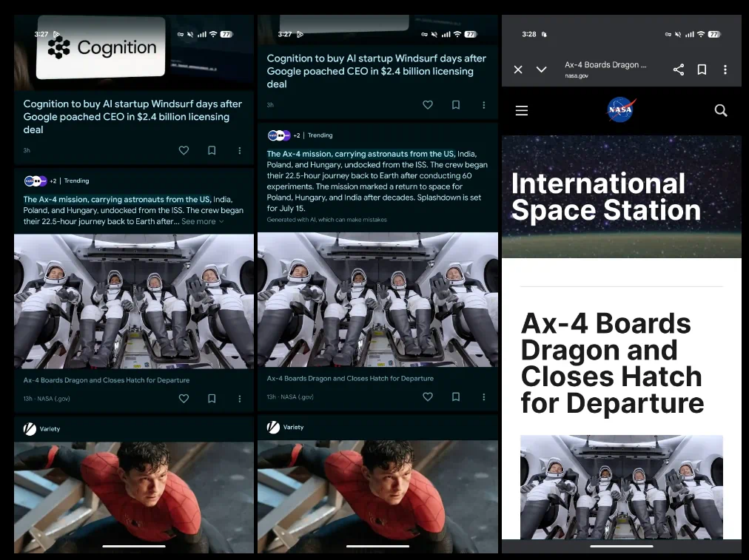Open the Variety logo in the middle screen

(273, 427)
